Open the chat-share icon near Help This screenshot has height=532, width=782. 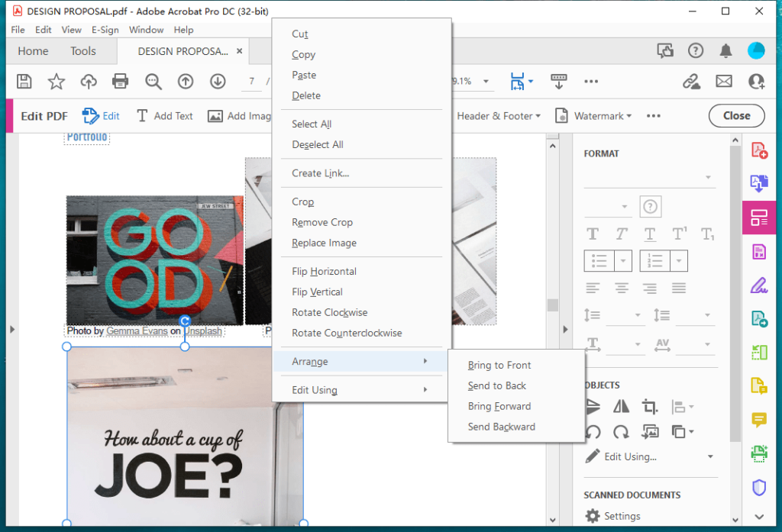click(x=665, y=50)
